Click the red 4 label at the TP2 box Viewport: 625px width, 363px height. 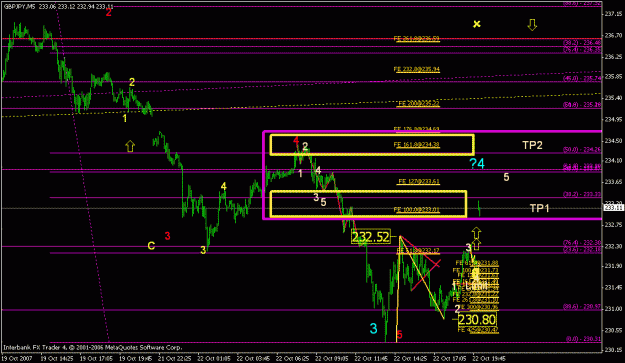[x=296, y=140]
